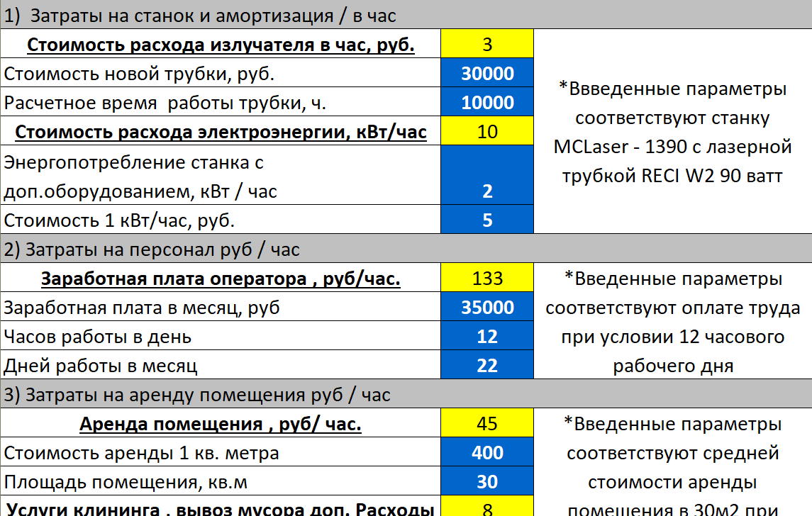Select blue cell with value 30
This screenshot has width=812, height=516.
click(486, 481)
